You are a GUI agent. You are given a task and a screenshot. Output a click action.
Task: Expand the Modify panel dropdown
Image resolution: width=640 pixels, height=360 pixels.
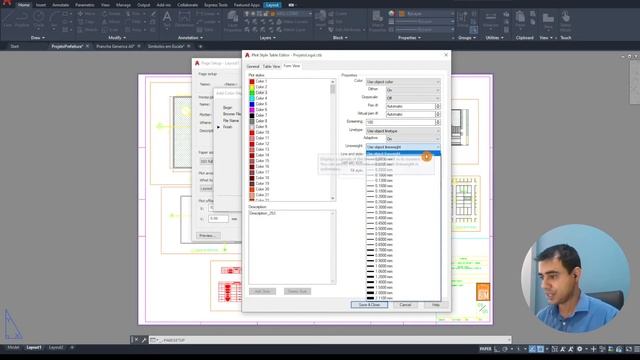pos(117,38)
